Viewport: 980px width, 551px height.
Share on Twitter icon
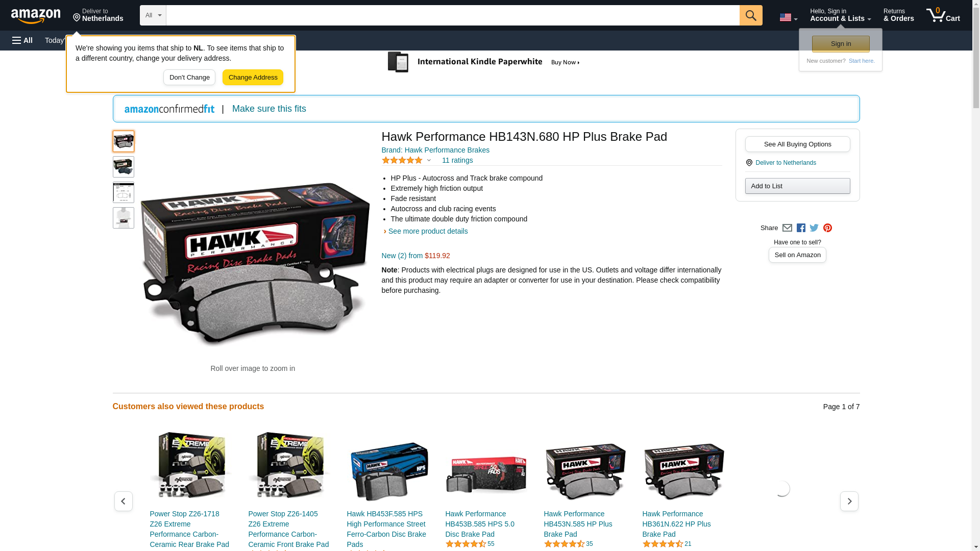point(814,228)
